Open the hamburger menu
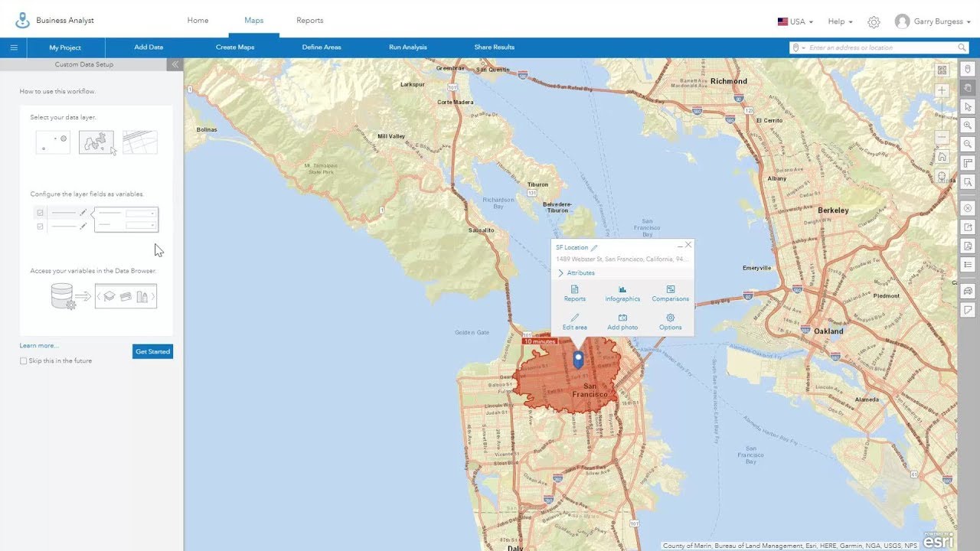Viewport: 980px width, 551px height. [14, 47]
